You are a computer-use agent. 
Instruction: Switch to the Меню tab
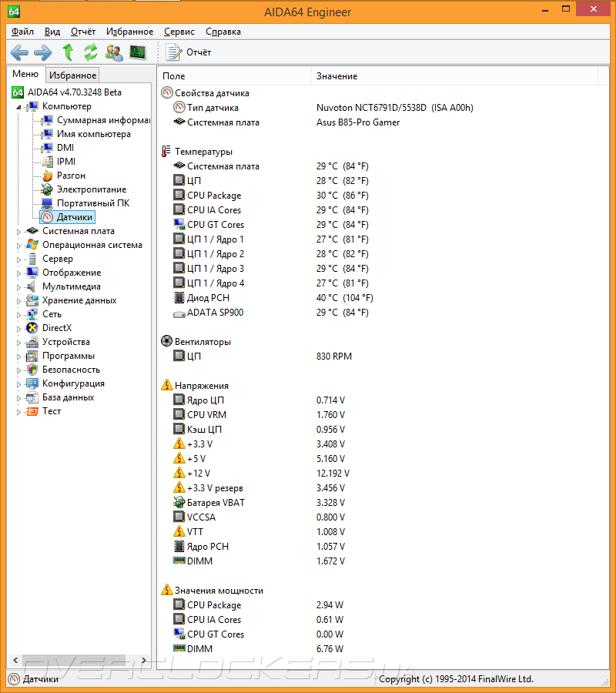[x=25, y=74]
